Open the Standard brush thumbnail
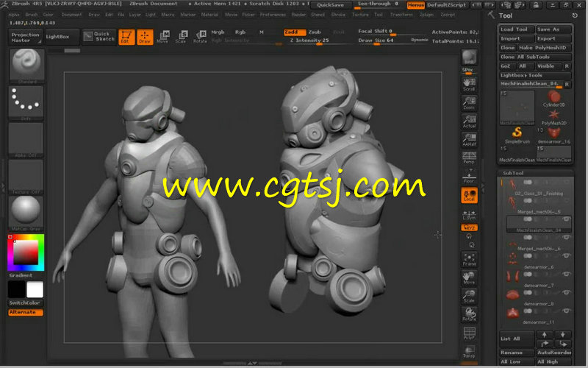The image size is (588, 368). [x=26, y=66]
